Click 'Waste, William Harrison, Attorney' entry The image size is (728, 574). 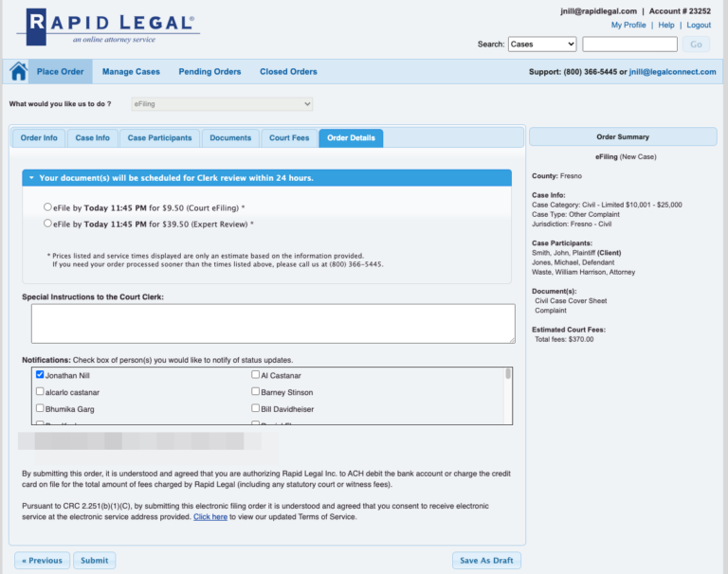click(583, 272)
